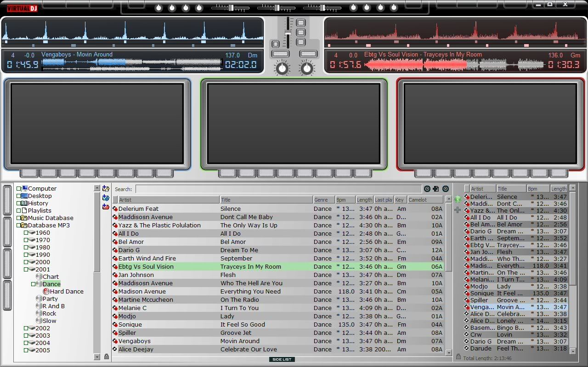Click the first pad button under the left video screen
588x367 pixels.
(x=29, y=173)
